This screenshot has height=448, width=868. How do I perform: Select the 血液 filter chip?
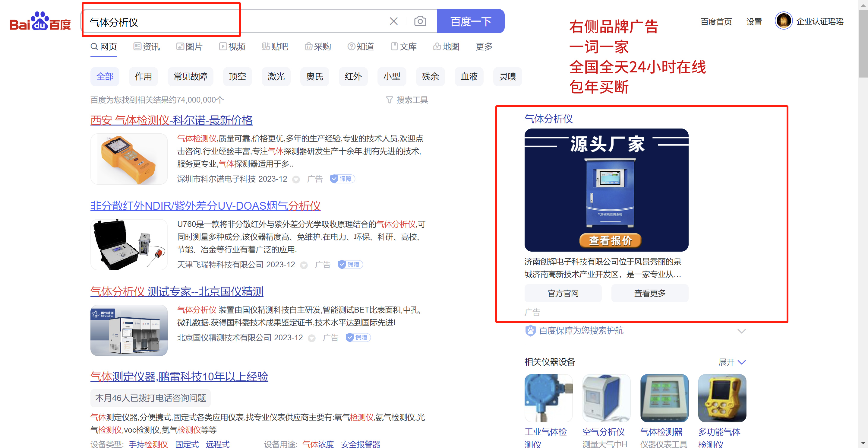coord(469,77)
